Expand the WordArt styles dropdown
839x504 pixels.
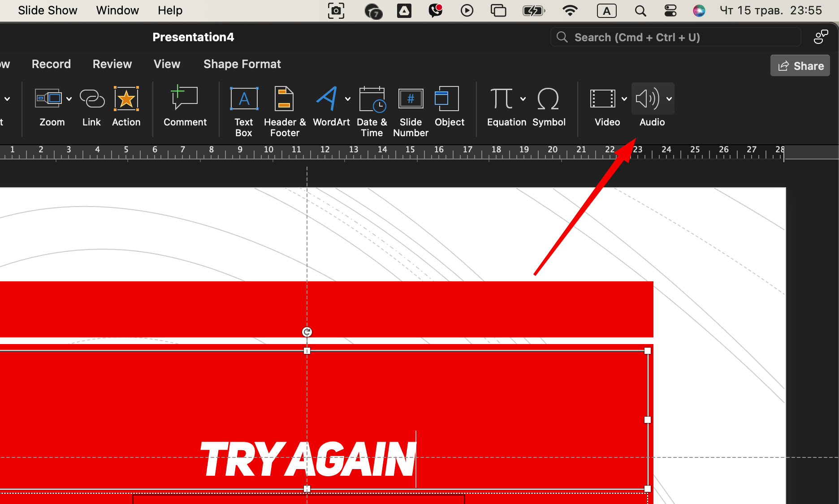[348, 99]
